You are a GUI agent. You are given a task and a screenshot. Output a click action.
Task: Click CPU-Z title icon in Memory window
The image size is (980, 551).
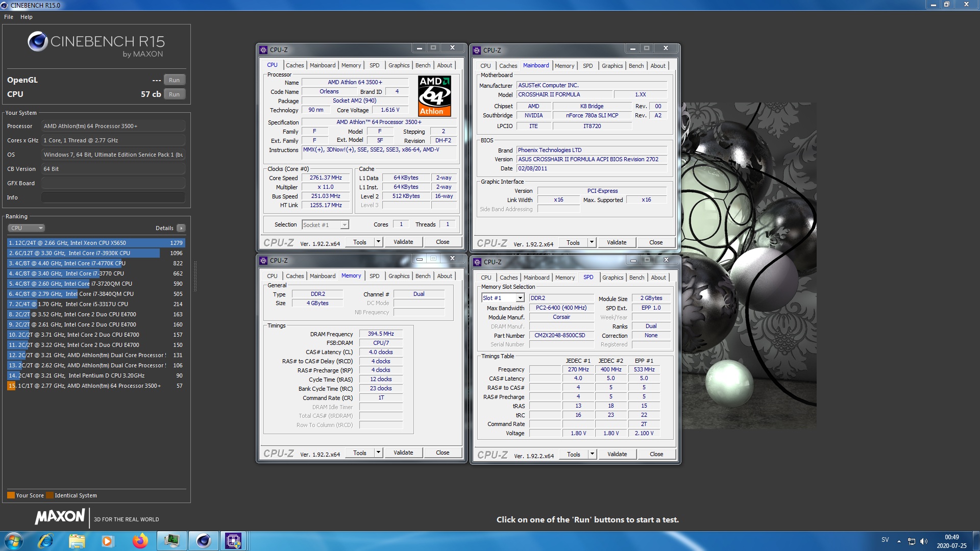[x=263, y=260]
